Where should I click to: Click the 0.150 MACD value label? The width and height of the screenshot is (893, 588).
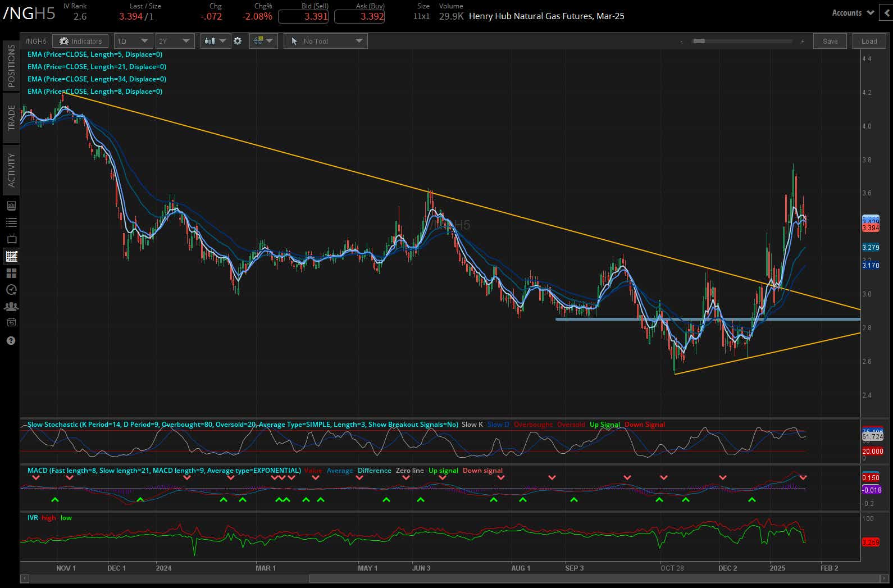pos(871,478)
